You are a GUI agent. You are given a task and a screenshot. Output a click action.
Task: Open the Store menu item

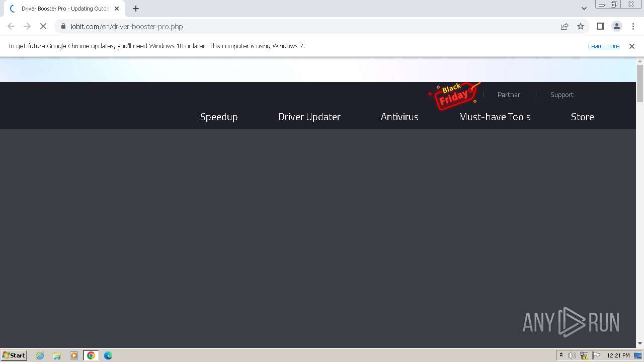(583, 117)
